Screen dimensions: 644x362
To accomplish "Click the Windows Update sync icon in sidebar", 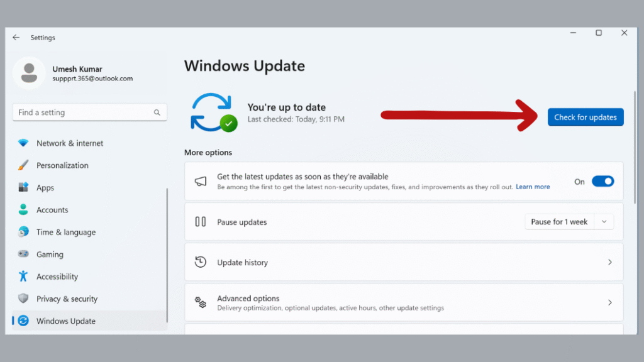I will (23, 321).
